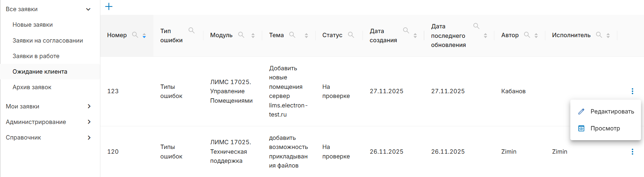Open Архив заявок in sidebar
The image size is (644, 177).
click(32, 87)
